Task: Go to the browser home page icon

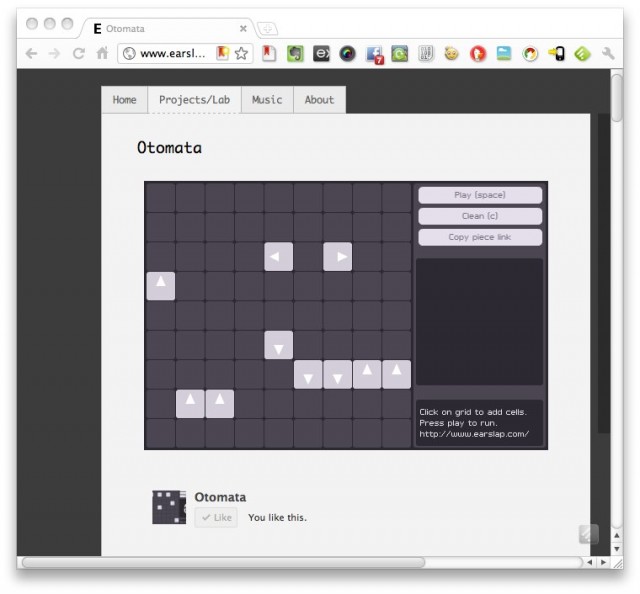Action: [102, 54]
